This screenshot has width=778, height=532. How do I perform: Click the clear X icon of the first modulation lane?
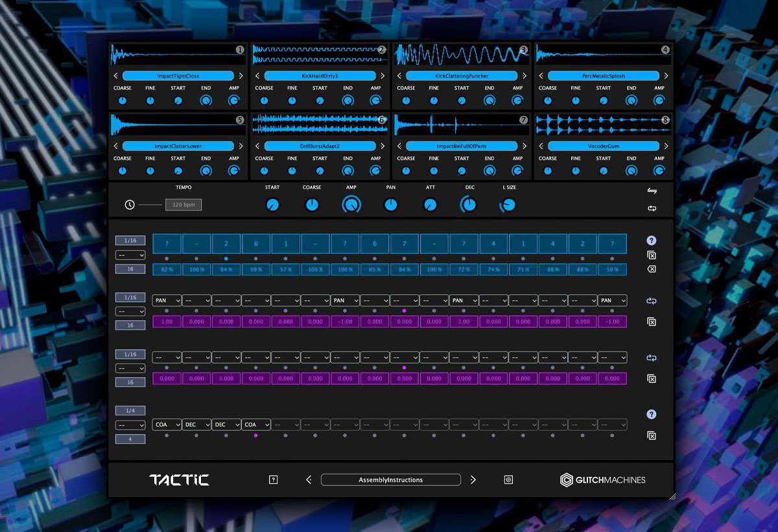(x=652, y=321)
